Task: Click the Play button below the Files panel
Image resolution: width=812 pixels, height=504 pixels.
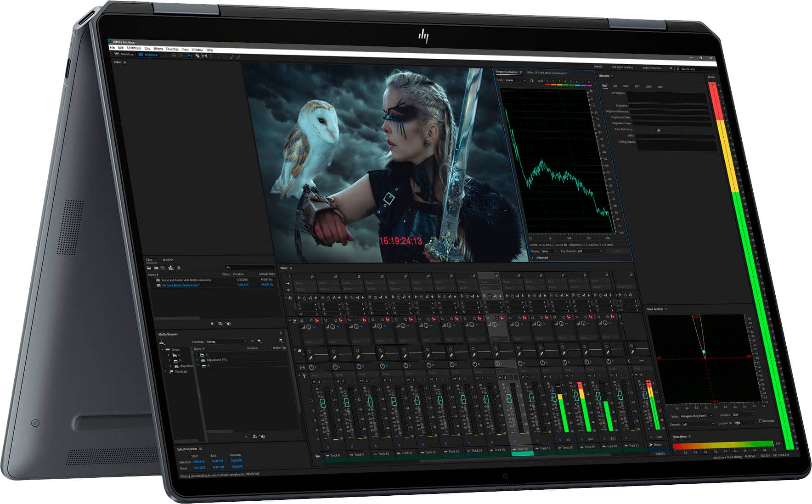Action: pyautogui.click(x=212, y=324)
